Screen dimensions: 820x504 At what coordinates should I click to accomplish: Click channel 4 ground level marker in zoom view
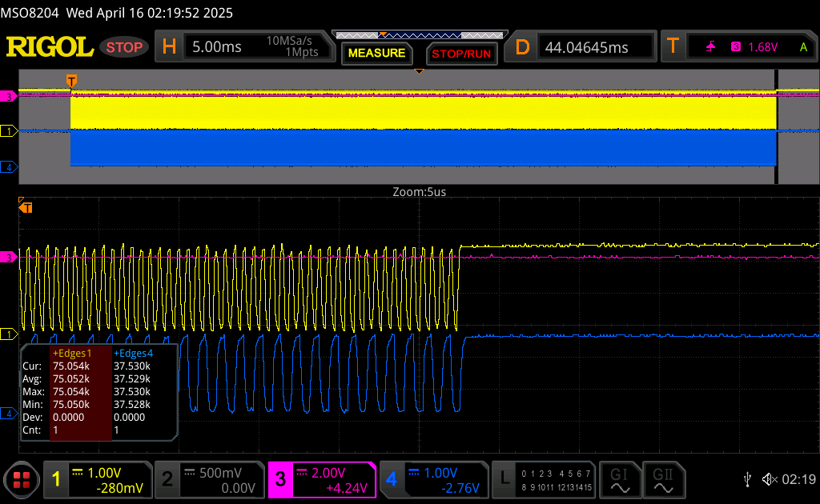click(x=10, y=414)
